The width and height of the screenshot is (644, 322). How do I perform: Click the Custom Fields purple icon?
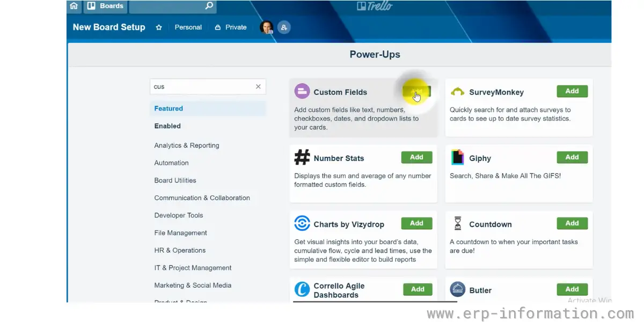(x=302, y=91)
